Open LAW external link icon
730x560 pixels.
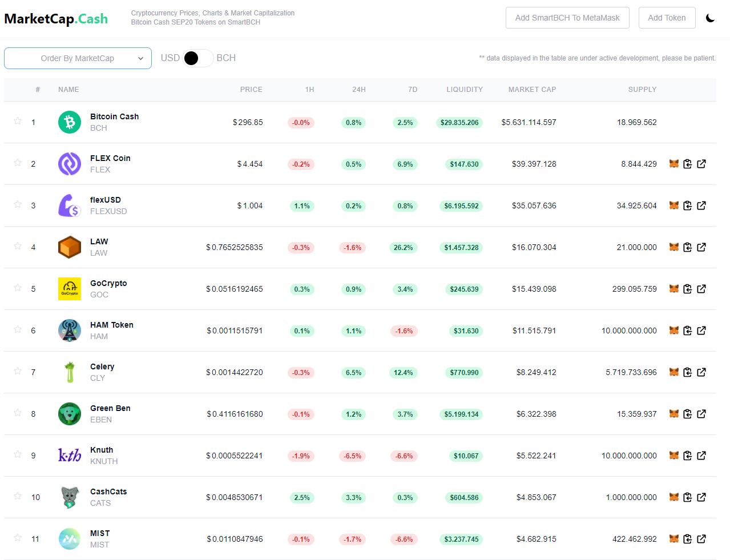pyautogui.click(x=701, y=247)
